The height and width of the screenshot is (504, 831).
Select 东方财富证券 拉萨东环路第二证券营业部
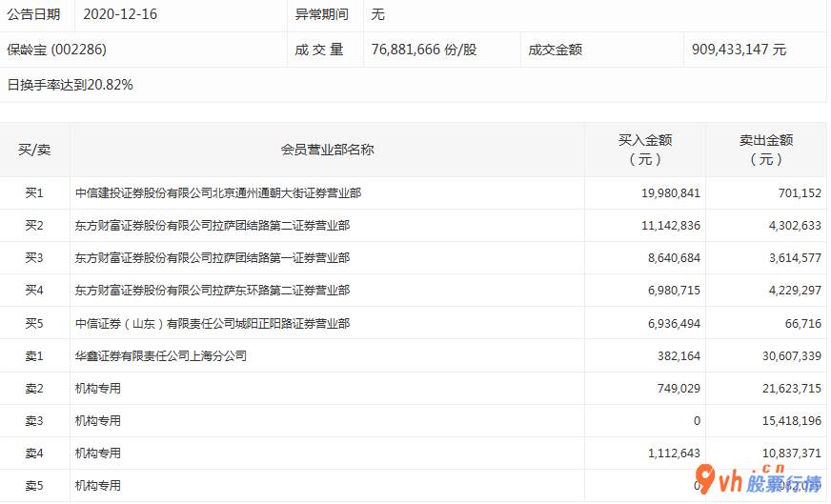tap(212, 291)
